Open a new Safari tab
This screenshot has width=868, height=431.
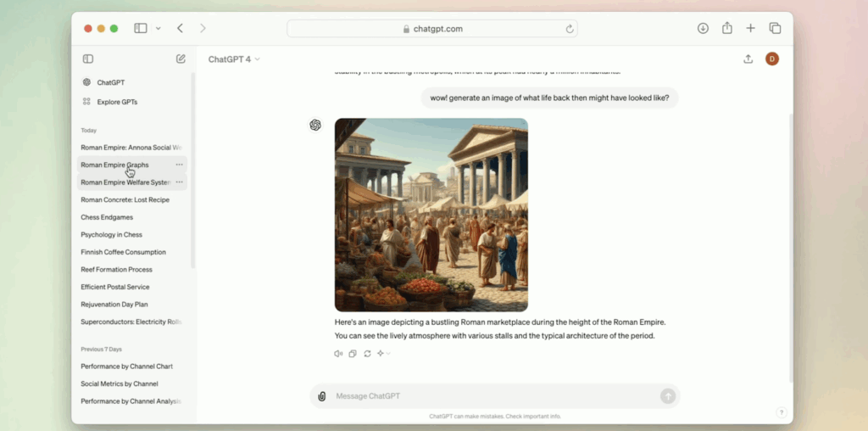751,28
